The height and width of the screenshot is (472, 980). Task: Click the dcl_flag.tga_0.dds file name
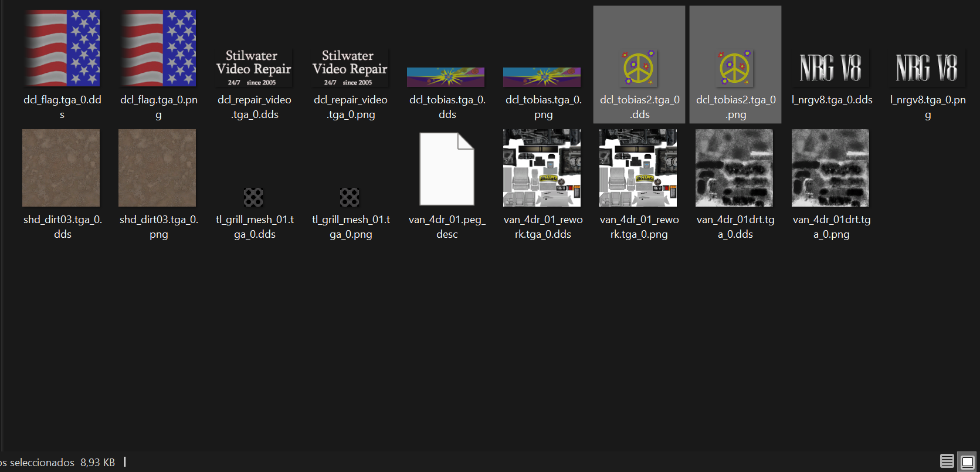click(62, 107)
